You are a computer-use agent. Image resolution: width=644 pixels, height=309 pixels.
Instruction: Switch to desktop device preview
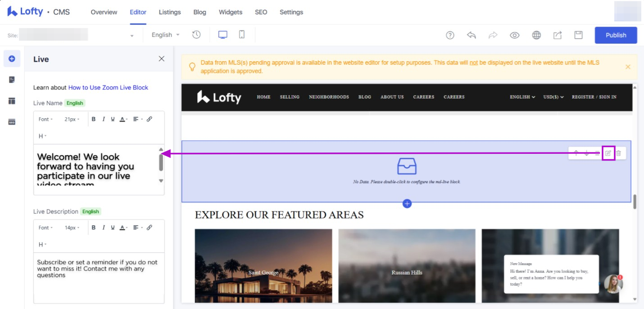tap(222, 35)
